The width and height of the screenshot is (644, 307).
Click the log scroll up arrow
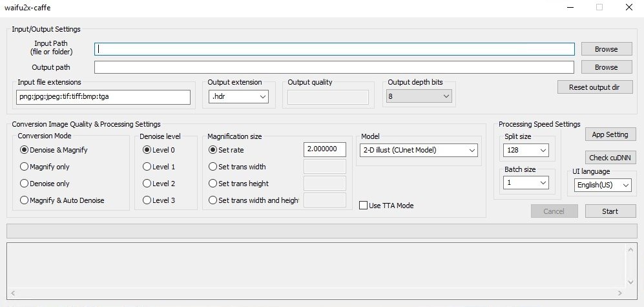coord(631,249)
